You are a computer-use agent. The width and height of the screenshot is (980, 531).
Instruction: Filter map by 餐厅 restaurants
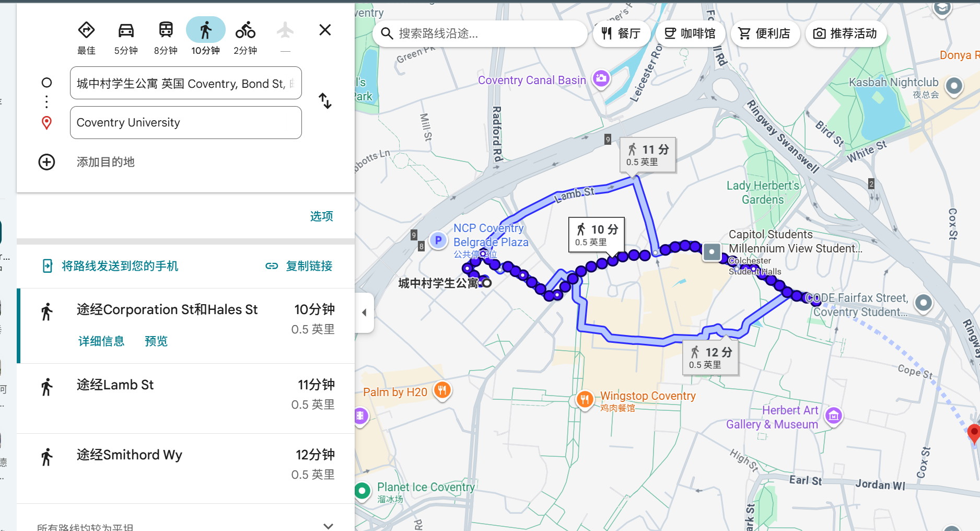[621, 33]
